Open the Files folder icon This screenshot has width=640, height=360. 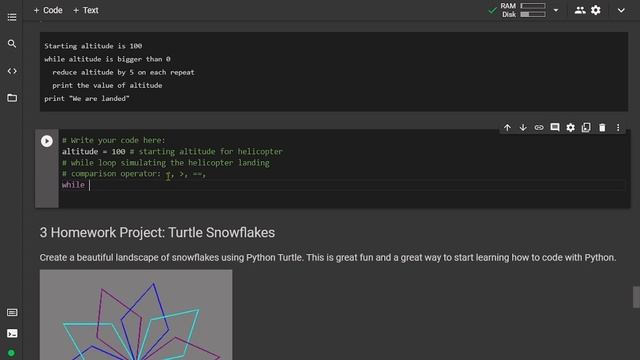click(x=12, y=98)
